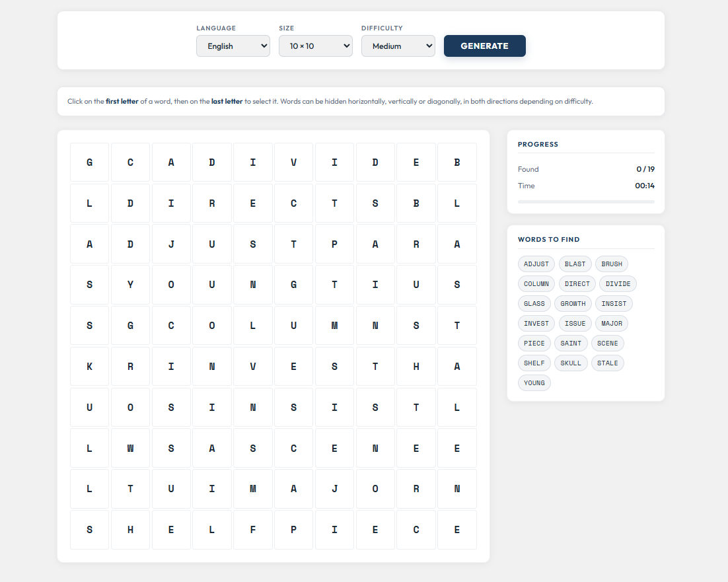Click the letter Y tile in the grid
The height and width of the screenshot is (582, 728).
click(x=130, y=285)
